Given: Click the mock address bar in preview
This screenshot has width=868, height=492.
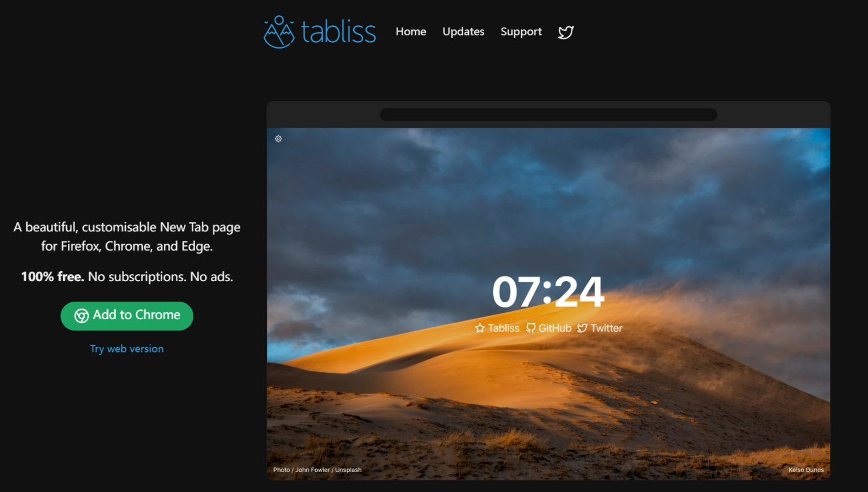Looking at the screenshot, I should (548, 115).
